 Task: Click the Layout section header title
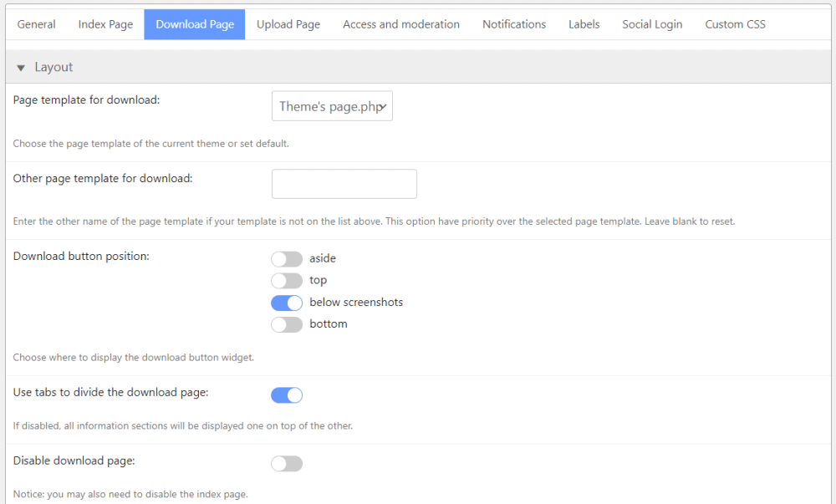(x=54, y=68)
